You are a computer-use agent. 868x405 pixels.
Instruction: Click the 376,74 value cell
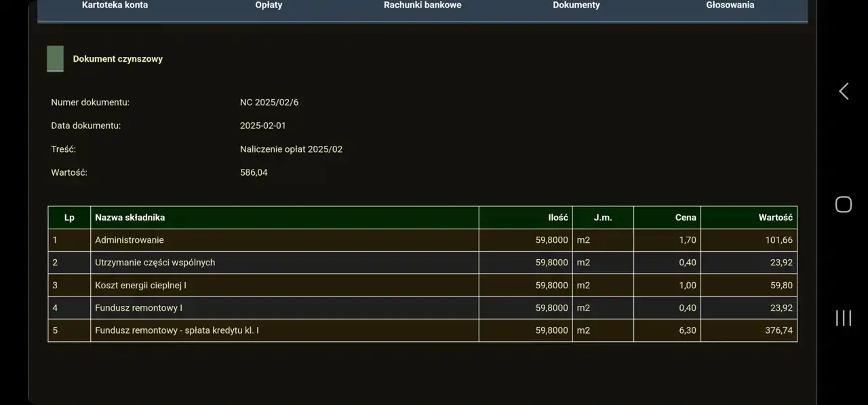coord(779,330)
